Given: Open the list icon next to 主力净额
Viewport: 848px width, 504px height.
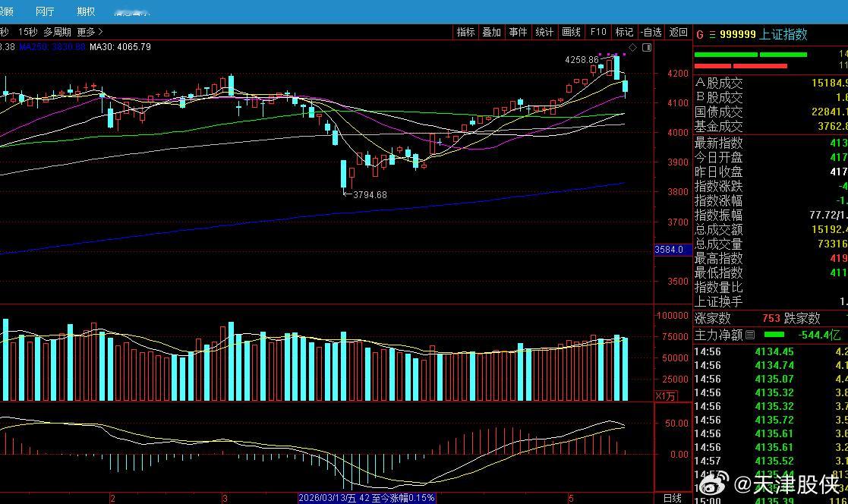Looking at the screenshot, I should coord(750,335).
